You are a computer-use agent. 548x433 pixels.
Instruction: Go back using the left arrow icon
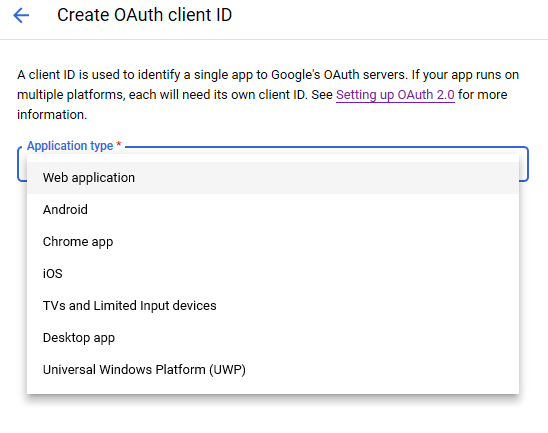pyautogui.click(x=21, y=15)
